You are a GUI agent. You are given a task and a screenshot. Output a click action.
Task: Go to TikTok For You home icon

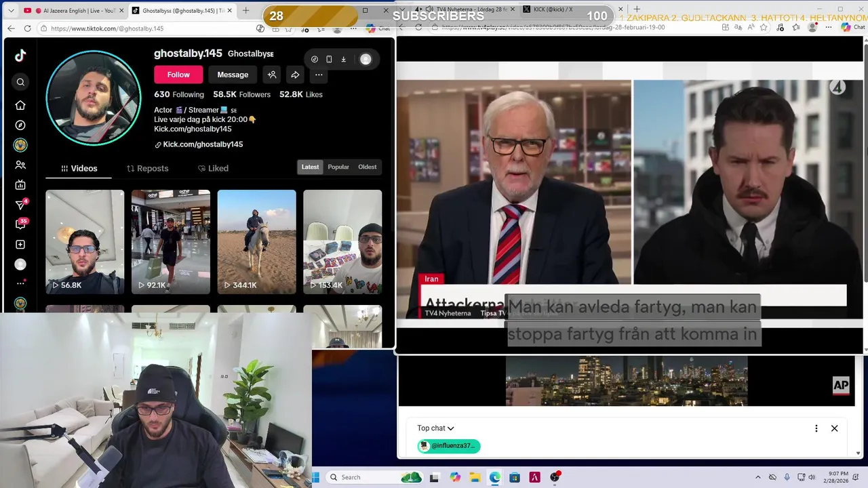pyautogui.click(x=20, y=105)
